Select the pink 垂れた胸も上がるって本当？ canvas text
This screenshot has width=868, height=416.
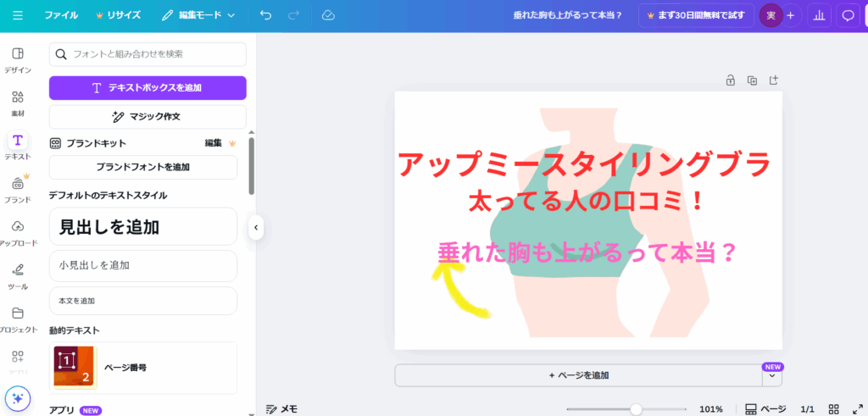(587, 252)
